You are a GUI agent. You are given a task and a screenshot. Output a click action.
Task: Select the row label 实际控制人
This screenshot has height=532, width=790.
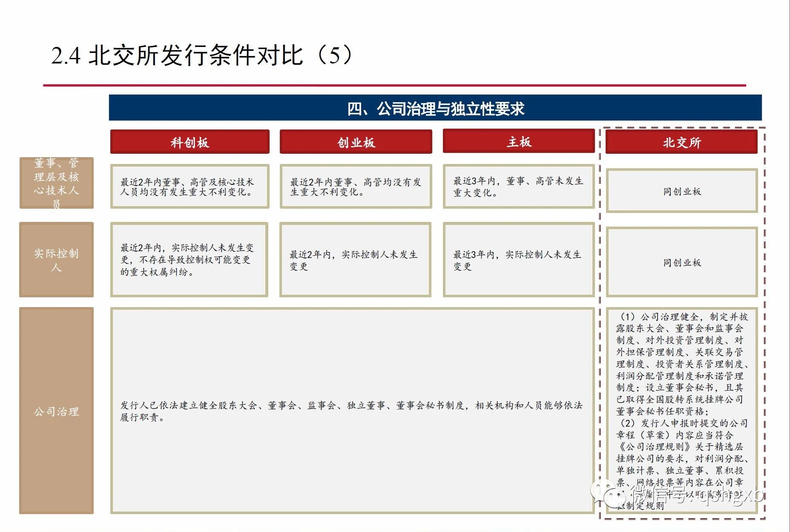pyautogui.click(x=56, y=259)
